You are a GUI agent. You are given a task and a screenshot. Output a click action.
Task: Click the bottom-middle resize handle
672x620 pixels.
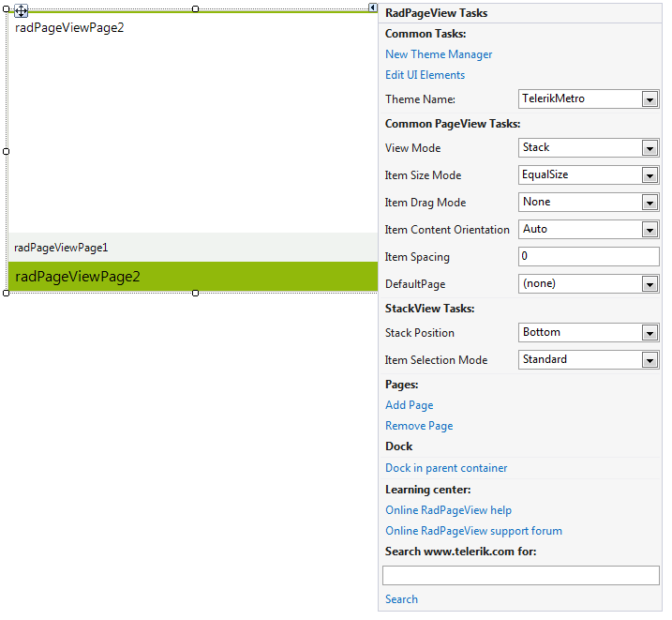(x=196, y=293)
